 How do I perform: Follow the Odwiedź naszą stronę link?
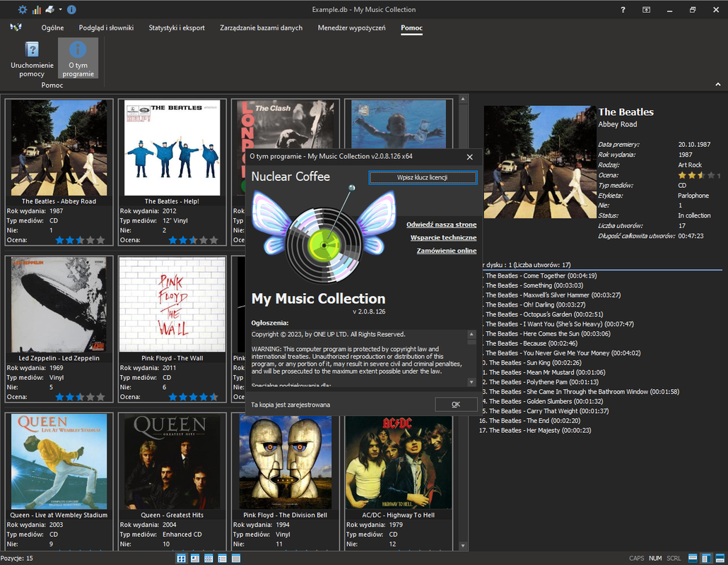click(x=442, y=225)
